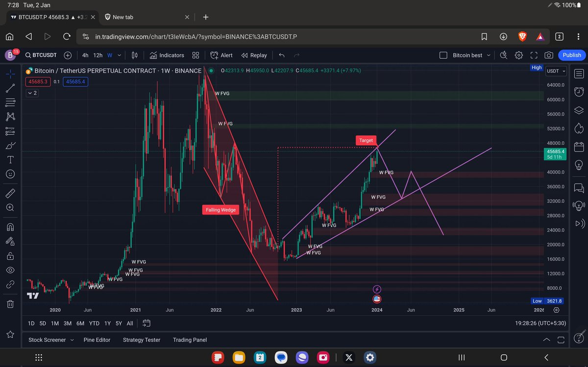Open the Trading Panel tab
The image size is (588, 367).
(190, 340)
